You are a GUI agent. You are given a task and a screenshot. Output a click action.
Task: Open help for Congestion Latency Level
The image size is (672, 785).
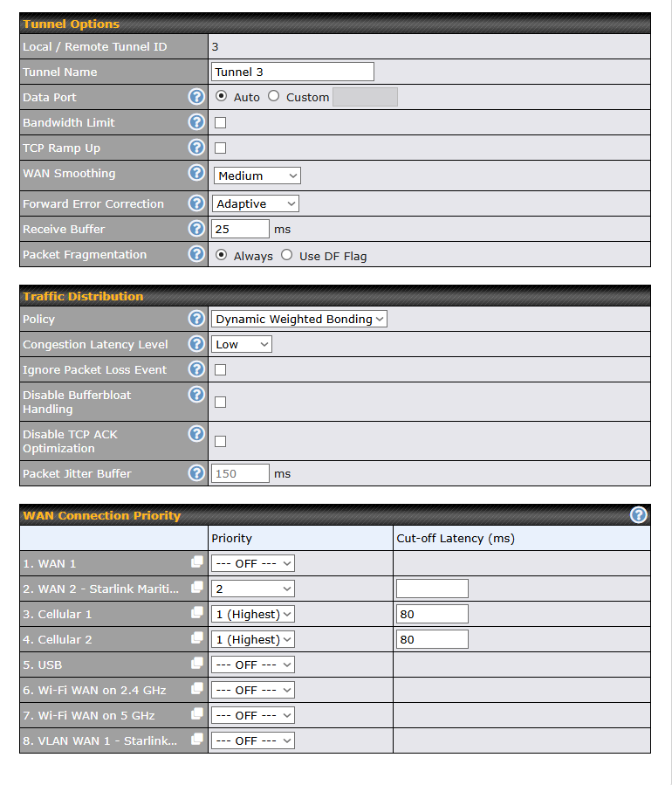point(196,344)
